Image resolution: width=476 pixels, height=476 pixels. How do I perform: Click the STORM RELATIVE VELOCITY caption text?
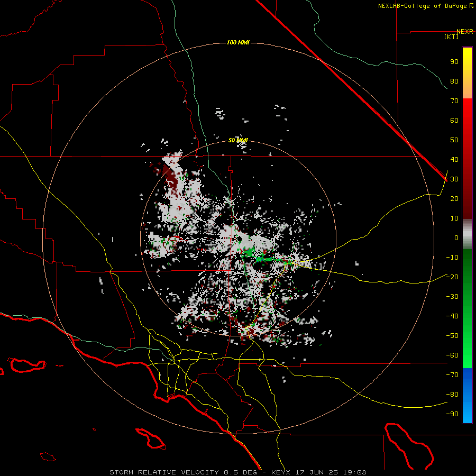tap(164, 472)
